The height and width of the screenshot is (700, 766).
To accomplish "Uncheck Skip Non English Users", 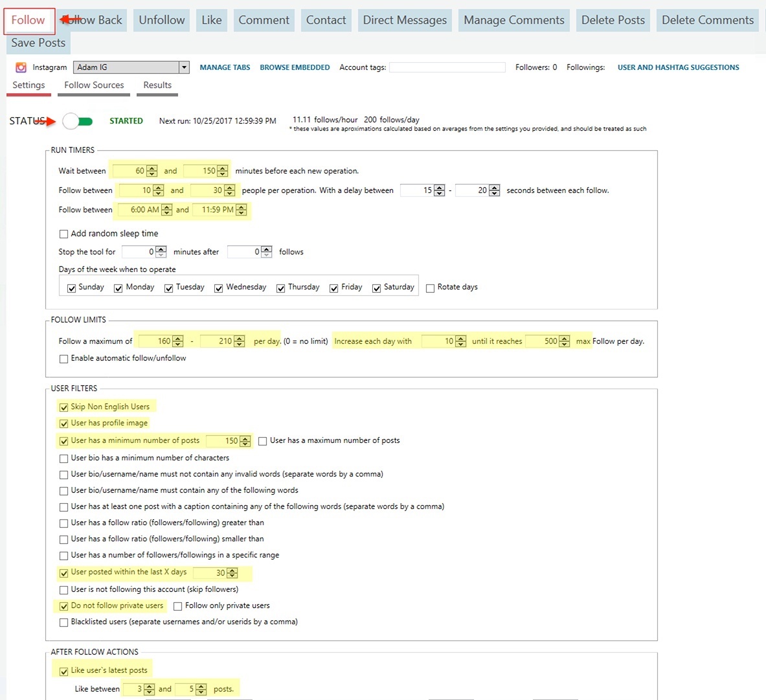I will pyautogui.click(x=63, y=407).
